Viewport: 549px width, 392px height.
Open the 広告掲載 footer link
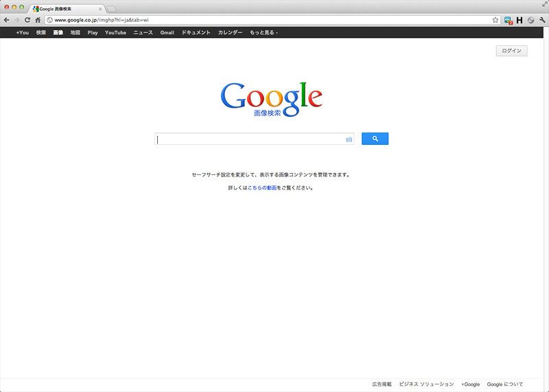(382, 384)
